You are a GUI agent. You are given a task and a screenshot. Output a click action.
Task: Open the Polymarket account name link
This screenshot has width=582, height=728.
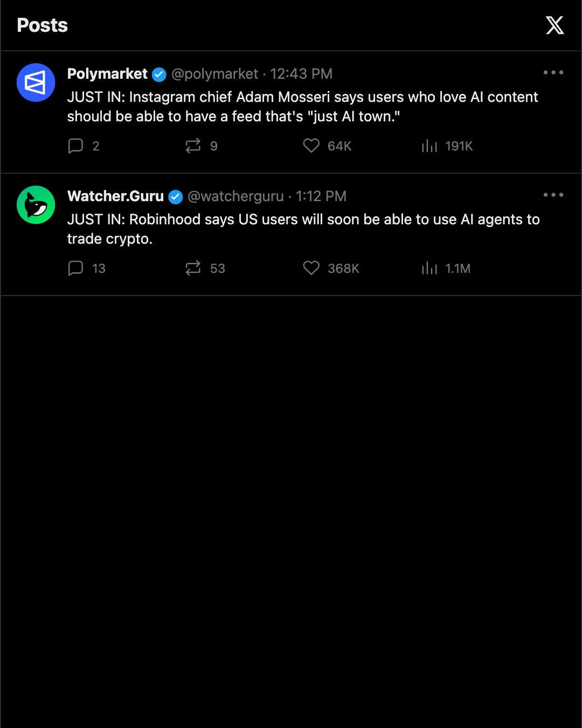coord(107,74)
